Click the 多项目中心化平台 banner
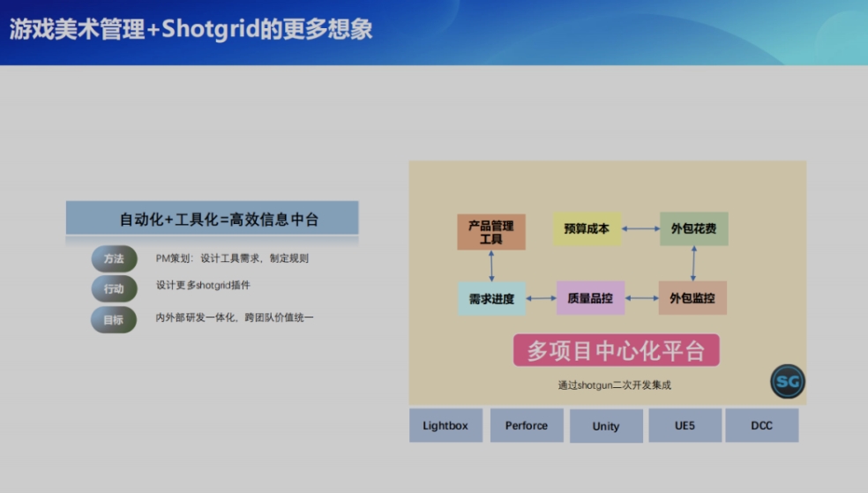 [x=616, y=350]
